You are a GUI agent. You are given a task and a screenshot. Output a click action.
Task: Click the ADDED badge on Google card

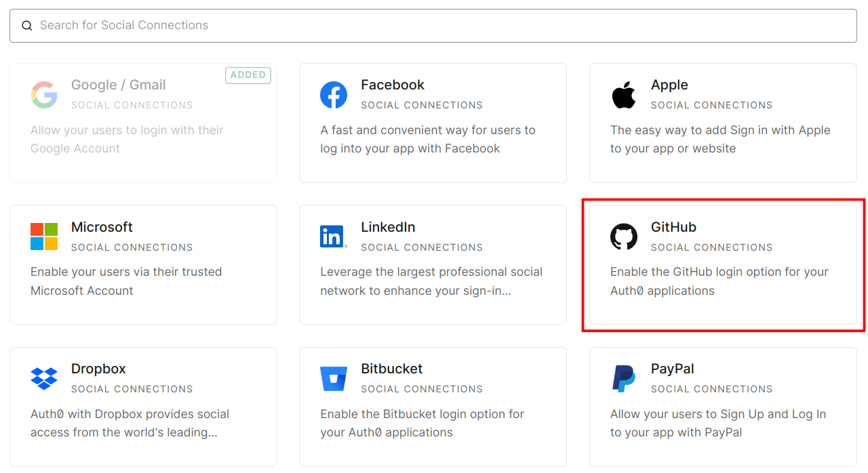pyautogui.click(x=248, y=75)
